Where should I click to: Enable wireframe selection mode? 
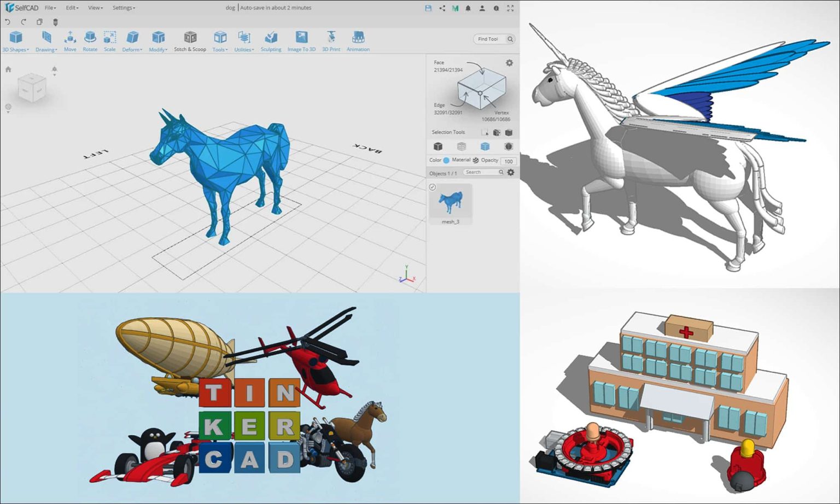click(x=461, y=146)
